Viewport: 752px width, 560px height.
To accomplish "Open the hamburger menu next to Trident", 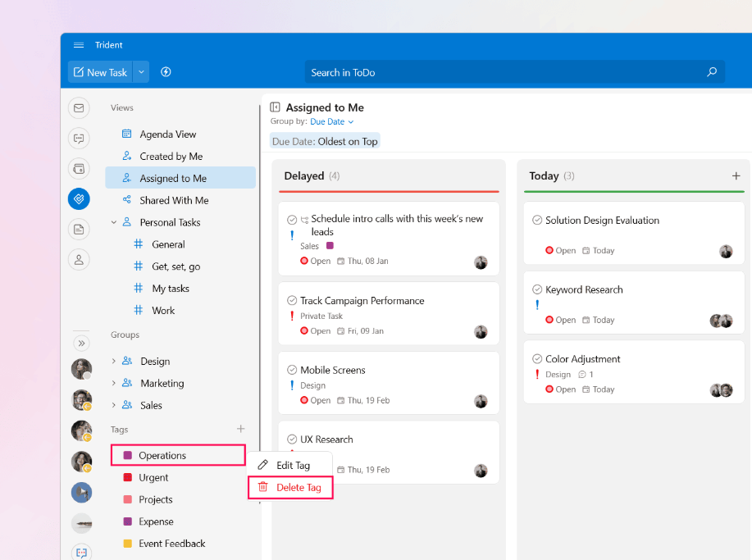I will point(79,45).
